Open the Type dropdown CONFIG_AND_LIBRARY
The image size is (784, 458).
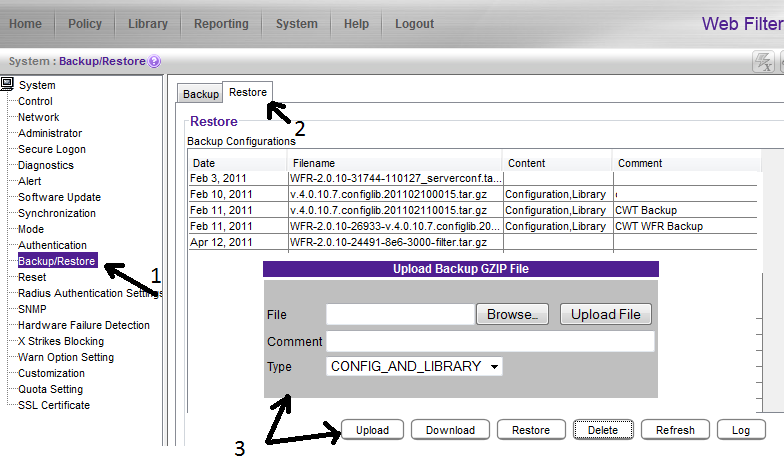point(414,367)
